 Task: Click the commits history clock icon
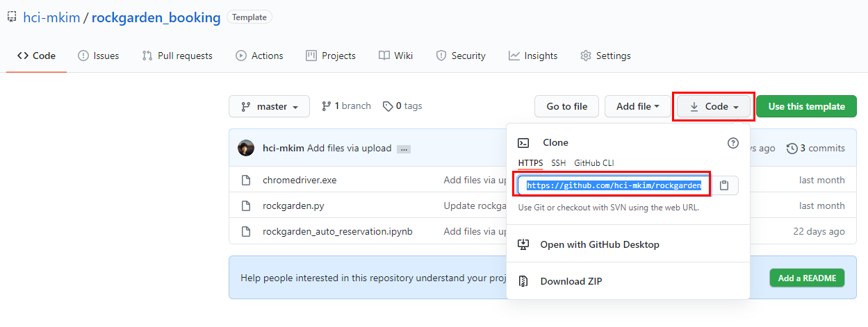792,148
